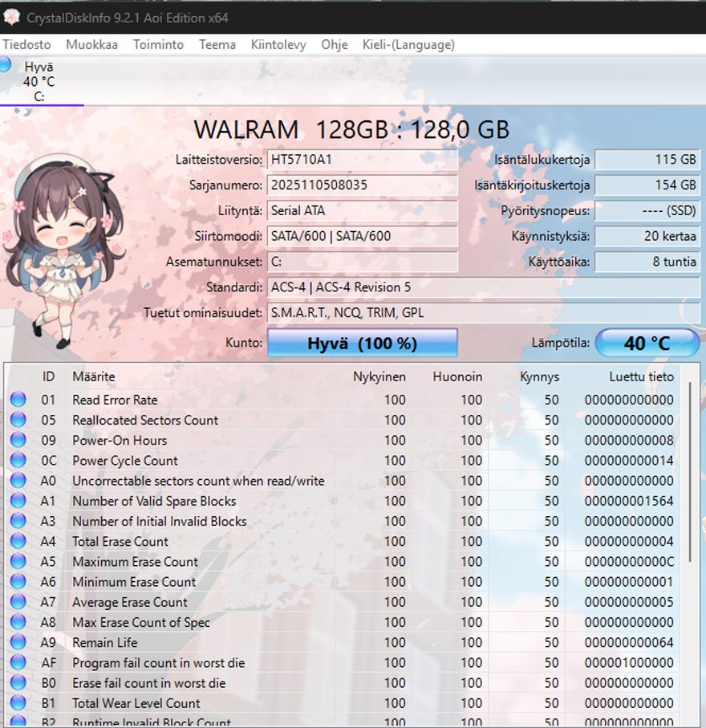Click the Luettu tieto column header
The image size is (706, 728).
click(x=641, y=376)
